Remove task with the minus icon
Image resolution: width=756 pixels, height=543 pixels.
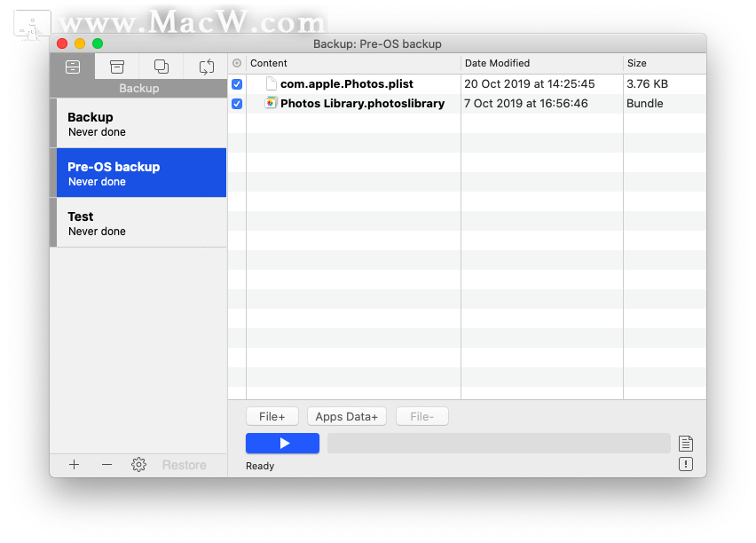pyautogui.click(x=107, y=465)
